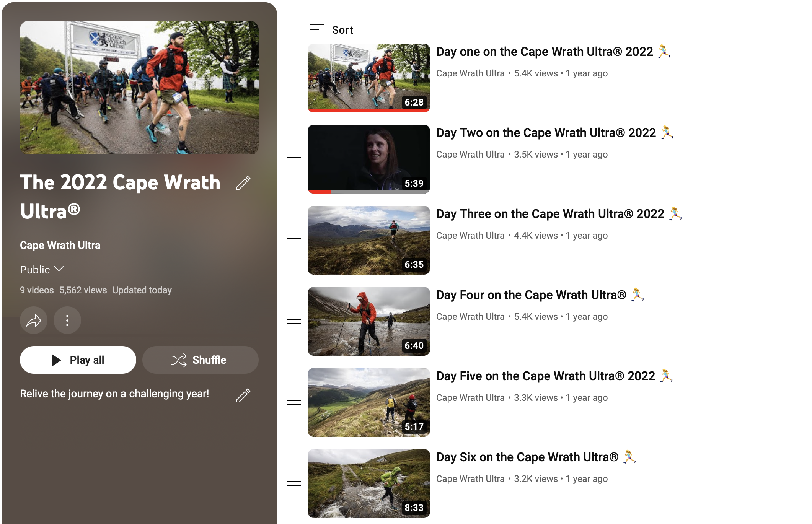
Task: Click the share arrow icon
Action: pos(34,321)
